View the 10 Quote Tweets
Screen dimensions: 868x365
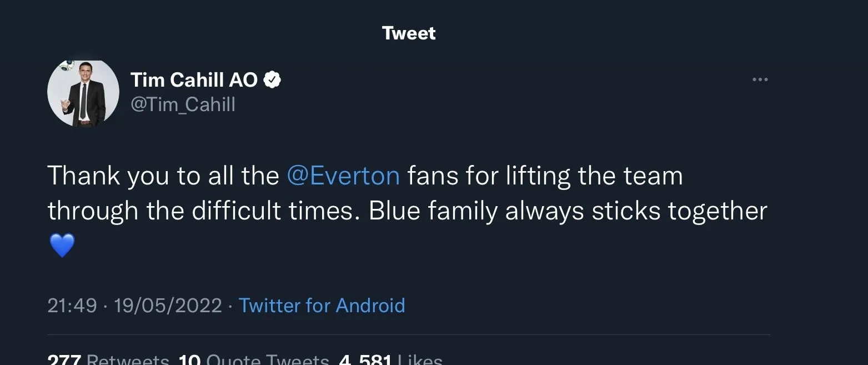click(254, 359)
